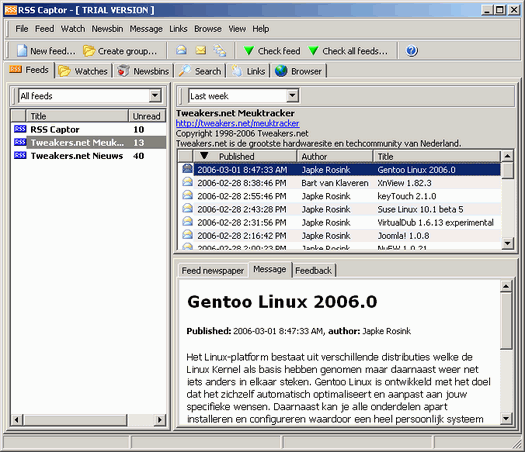This screenshot has height=452, width=525.
Task: Click message body scrollbar down arrow
Action: point(506,418)
